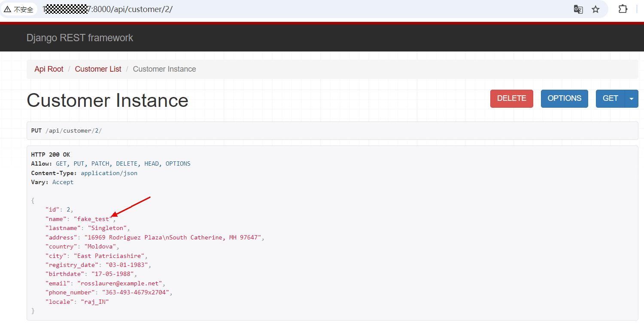The height and width of the screenshot is (333, 644).
Task: Bookmark this page with the star icon
Action: tap(595, 9)
